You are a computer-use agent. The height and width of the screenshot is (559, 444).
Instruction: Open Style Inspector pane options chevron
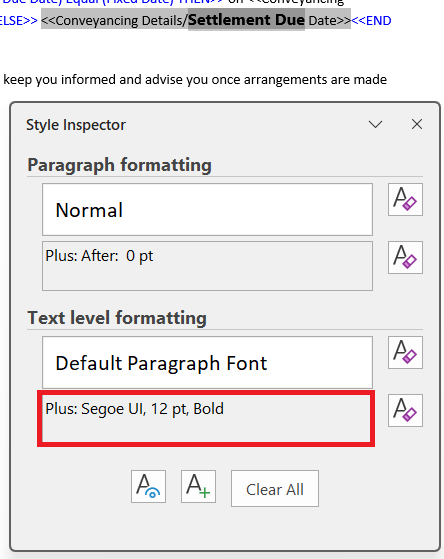point(375,124)
